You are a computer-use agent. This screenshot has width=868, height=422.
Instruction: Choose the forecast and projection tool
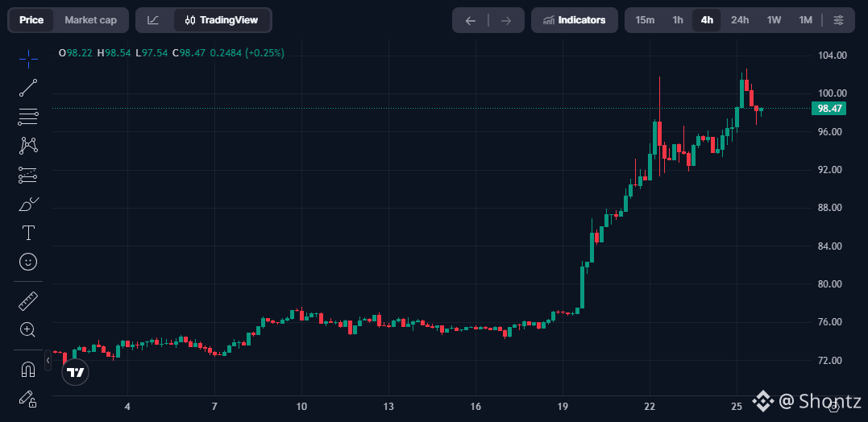pos(28,175)
